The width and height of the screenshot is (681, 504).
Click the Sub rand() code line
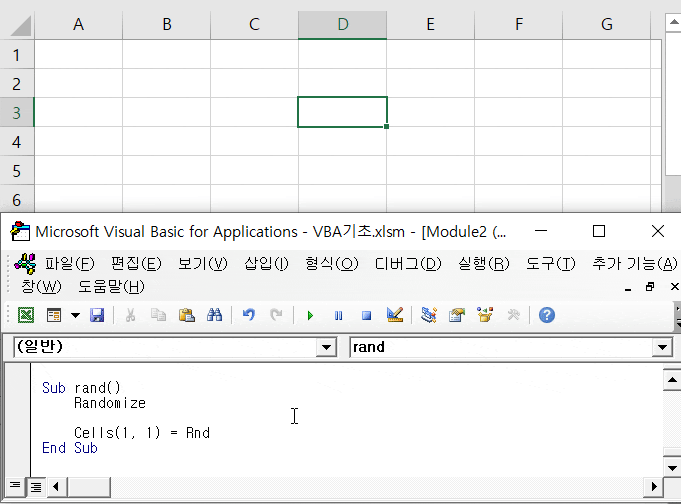click(x=81, y=387)
